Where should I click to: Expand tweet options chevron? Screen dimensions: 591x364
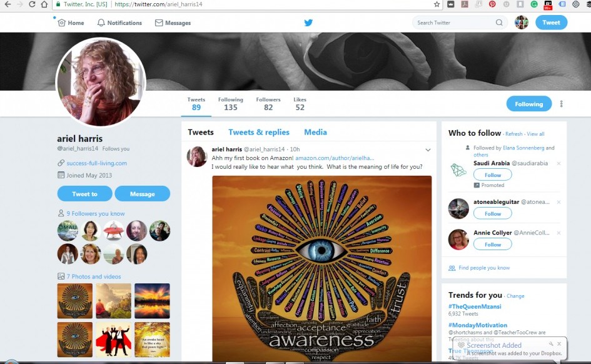point(428,149)
